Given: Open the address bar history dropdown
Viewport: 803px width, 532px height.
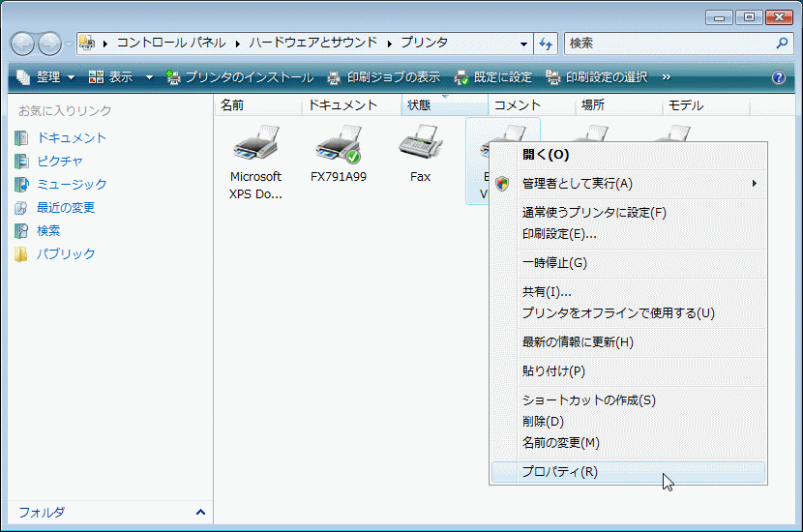Looking at the screenshot, I should coord(523,44).
